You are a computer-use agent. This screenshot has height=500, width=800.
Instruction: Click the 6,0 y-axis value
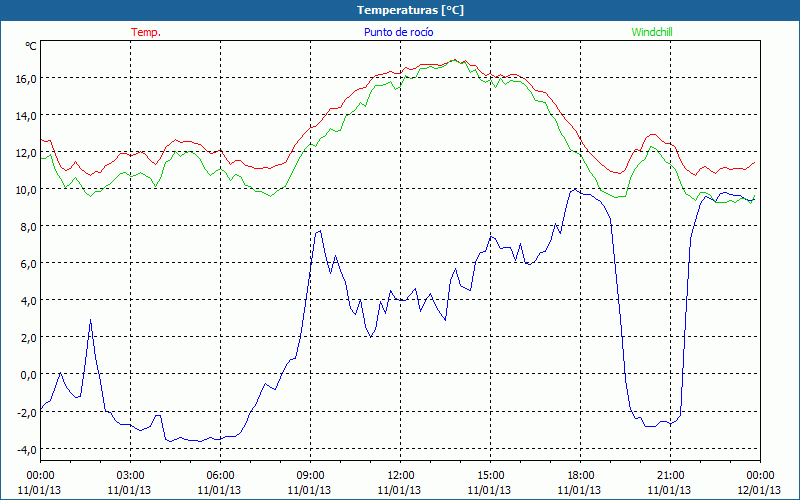pyautogui.click(x=28, y=264)
